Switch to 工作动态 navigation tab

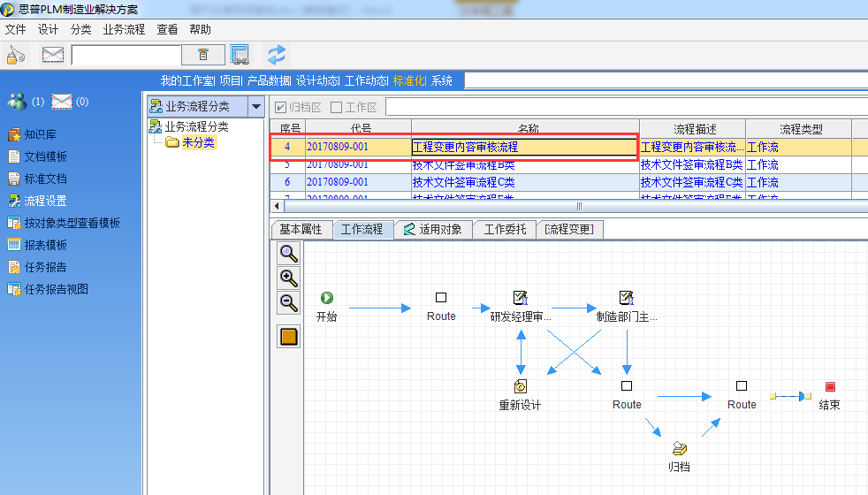[366, 80]
